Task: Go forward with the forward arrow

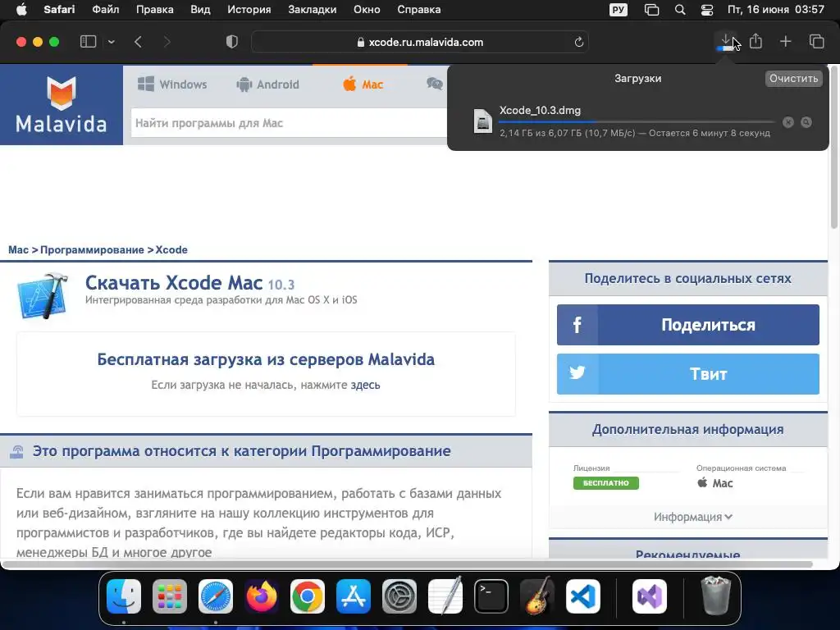Action: [167, 42]
